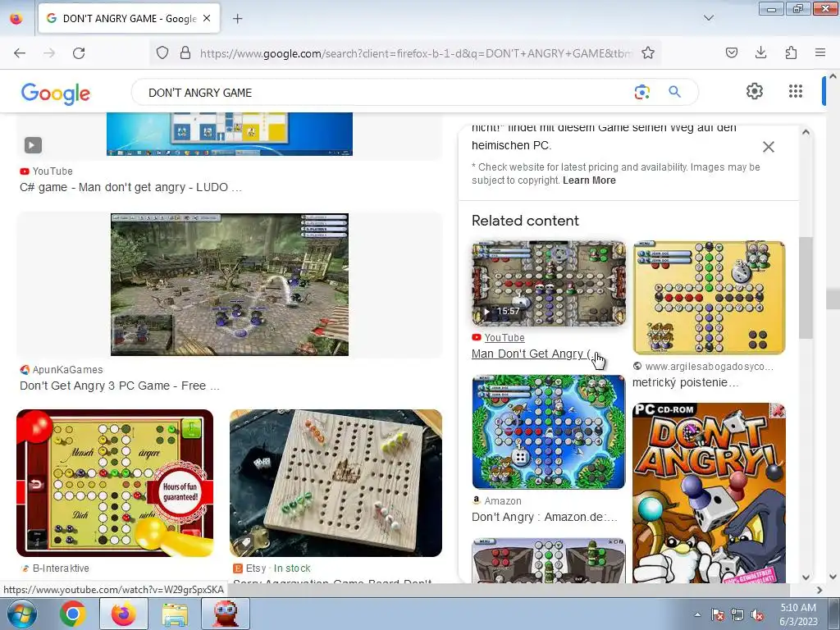
Task: Close the DON'T ANGRY GAME tab
Action: [x=207, y=18]
